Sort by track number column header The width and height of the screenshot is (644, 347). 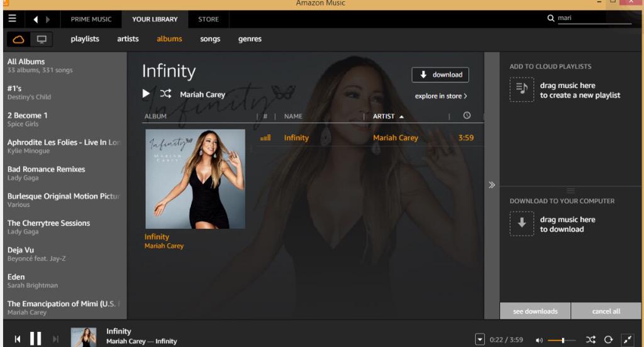tap(265, 116)
